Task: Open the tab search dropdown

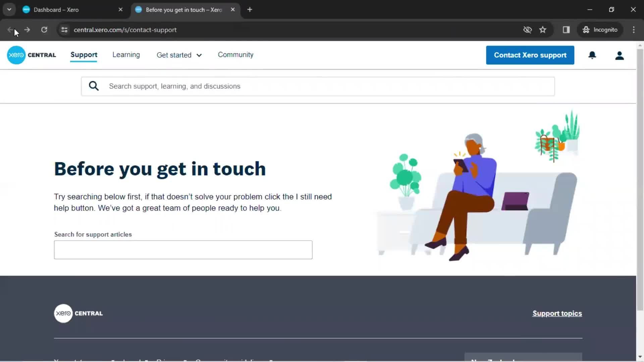Action: pos(9,10)
